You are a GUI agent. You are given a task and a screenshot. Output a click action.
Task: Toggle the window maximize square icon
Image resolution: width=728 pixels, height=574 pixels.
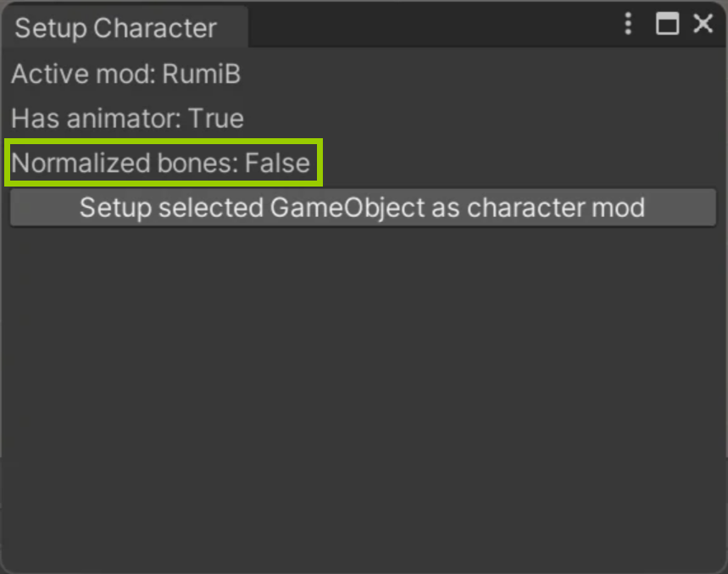click(x=667, y=23)
